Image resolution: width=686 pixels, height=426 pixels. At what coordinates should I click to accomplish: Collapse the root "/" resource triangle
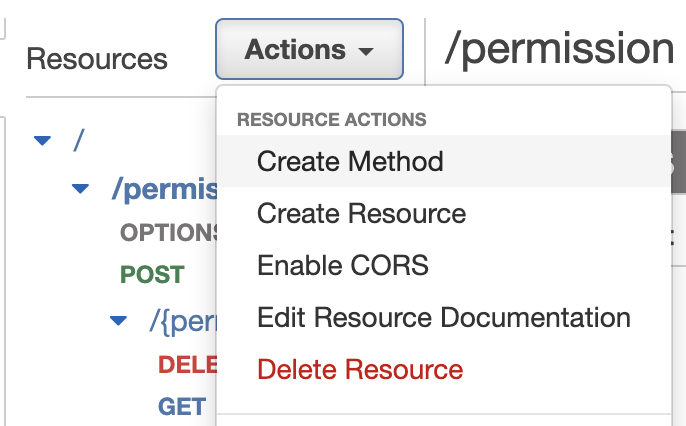click(42, 141)
